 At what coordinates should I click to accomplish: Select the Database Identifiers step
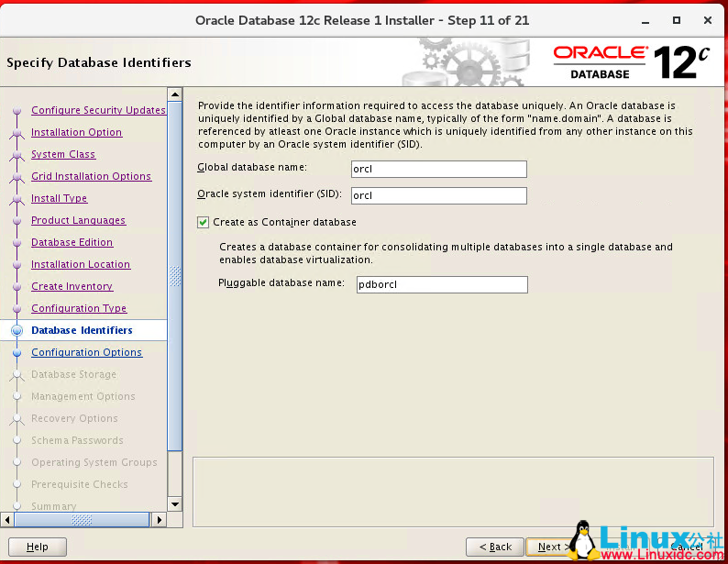83,330
